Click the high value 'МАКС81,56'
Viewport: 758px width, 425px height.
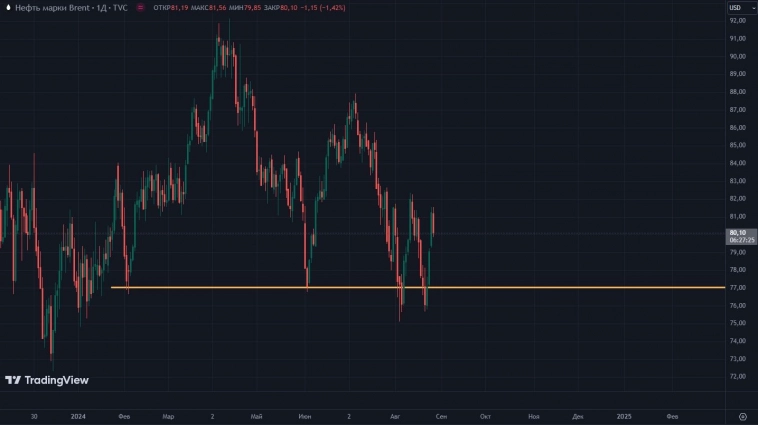point(208,8)
